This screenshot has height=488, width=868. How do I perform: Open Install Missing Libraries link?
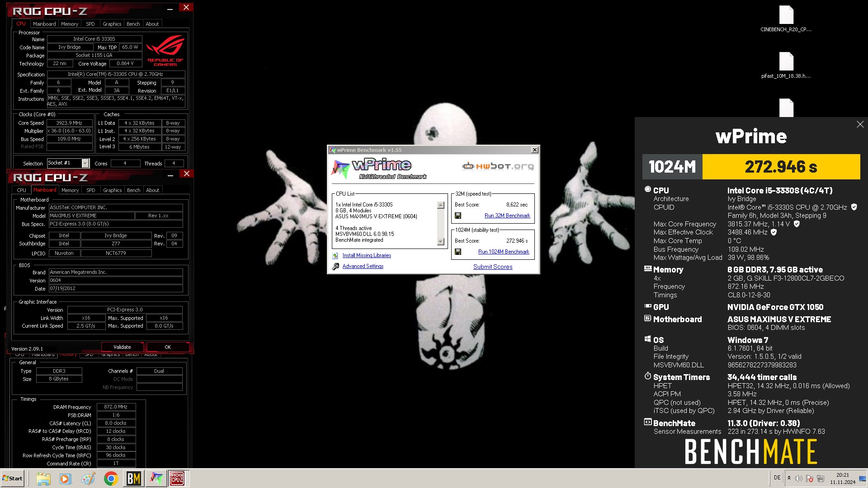pyautogui.click(x=367, y=255)
